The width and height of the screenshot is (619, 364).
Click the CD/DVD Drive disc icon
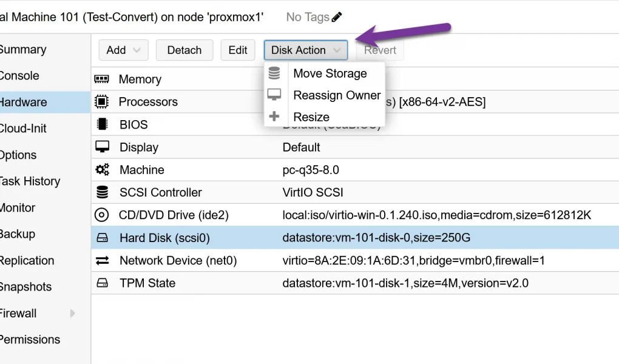click(102, 215)
